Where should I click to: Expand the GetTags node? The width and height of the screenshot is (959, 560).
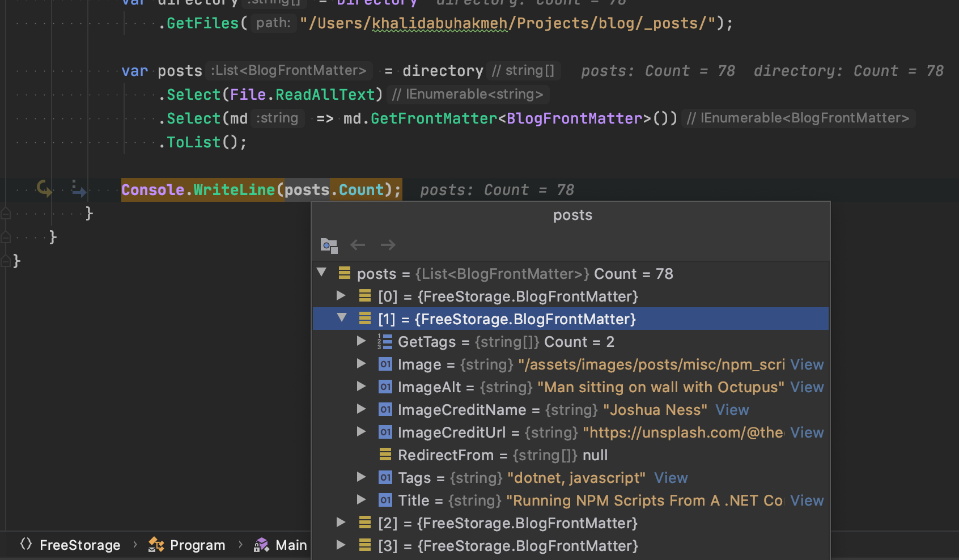[x=361, y=341]
